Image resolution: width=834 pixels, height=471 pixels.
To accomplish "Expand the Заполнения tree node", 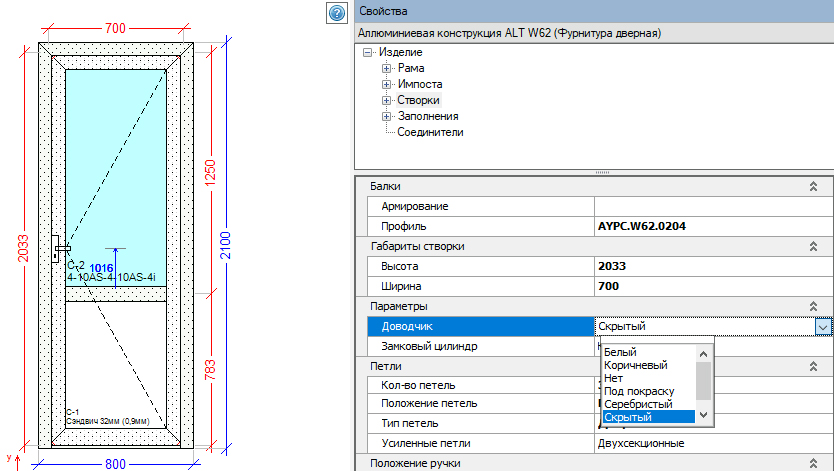I will 386,116.
